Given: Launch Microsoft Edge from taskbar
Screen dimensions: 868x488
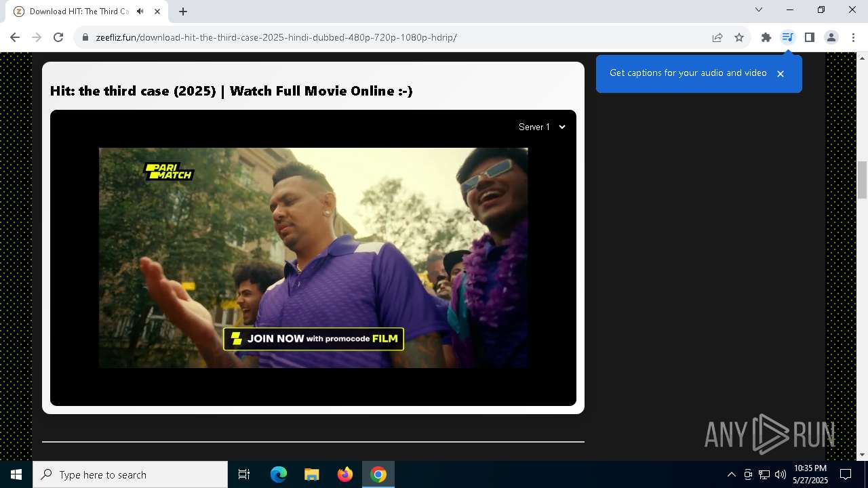Looking at the screenshot, I should click(x=279, y=474).
